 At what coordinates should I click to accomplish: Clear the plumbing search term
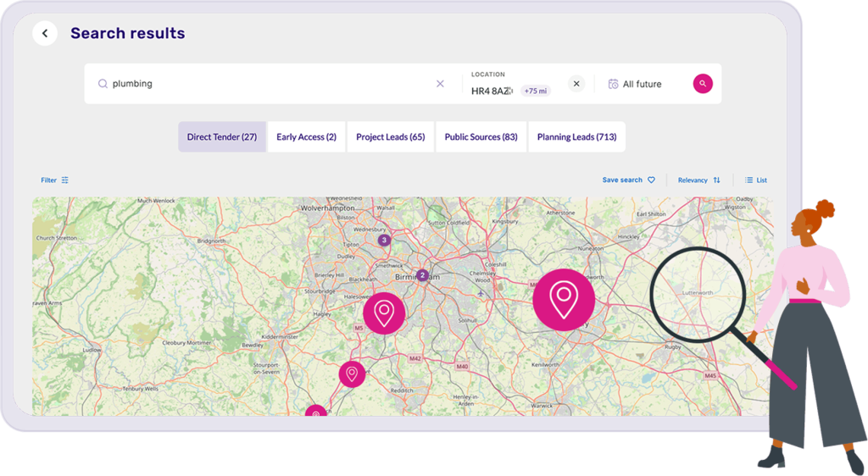[440, 84]
